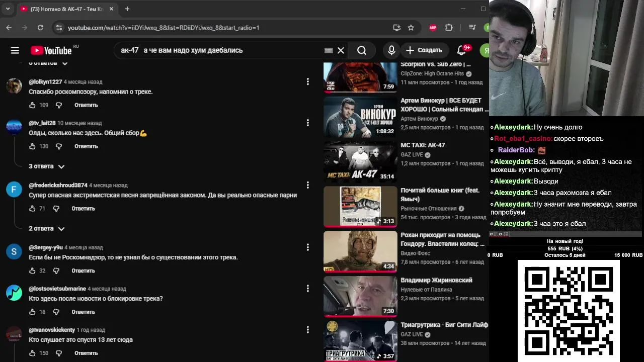
Task: Reply to the @Ivanovskiekenty comment
Action: (x=86, y=353)
